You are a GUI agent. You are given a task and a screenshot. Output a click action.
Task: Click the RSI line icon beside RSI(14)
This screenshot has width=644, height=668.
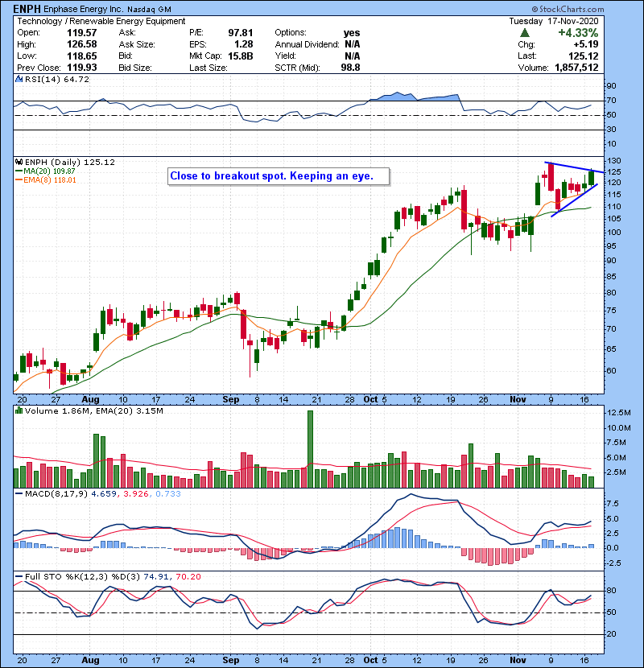coord(19,79)
